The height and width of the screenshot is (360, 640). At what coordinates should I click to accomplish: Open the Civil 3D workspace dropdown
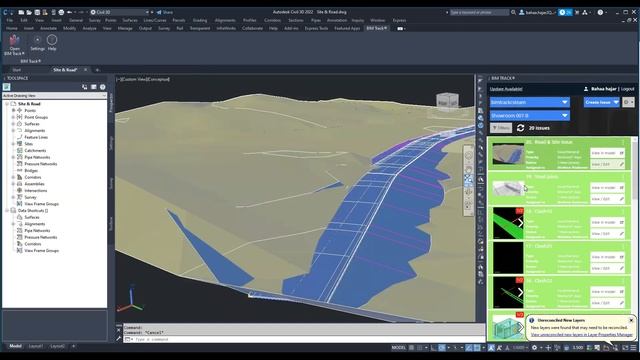(x=120, y=12)
